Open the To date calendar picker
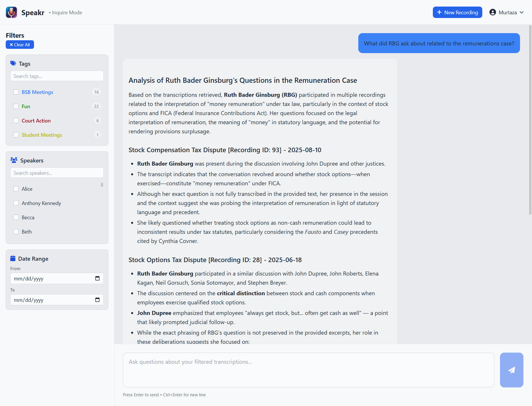Screen dimensions: 532x406 coord(97,300)
